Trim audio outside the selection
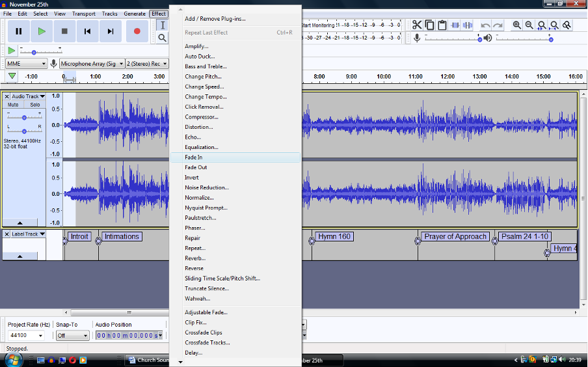 (x=455, y=25)
